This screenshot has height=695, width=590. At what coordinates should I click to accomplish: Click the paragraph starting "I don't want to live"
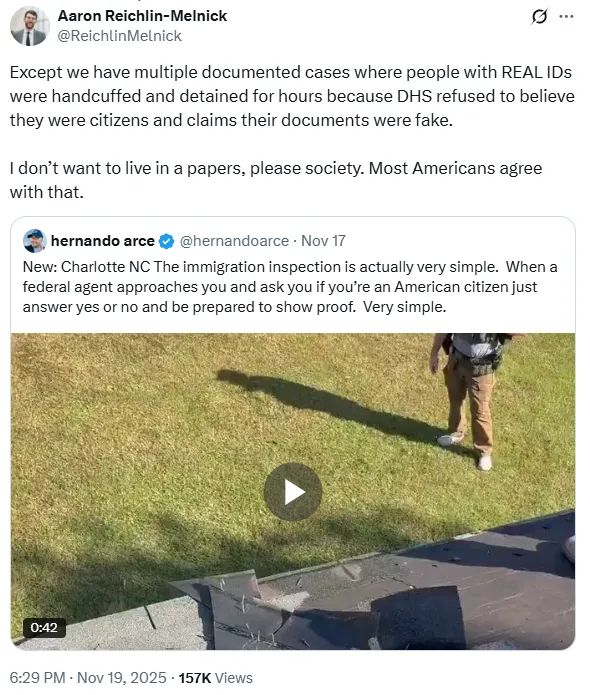(276, 180)
